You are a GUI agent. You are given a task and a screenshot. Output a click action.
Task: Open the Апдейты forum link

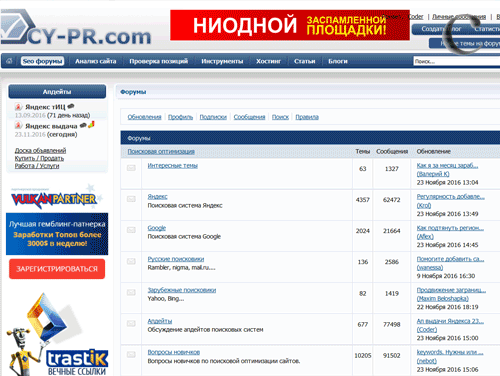tap(160, 321)
